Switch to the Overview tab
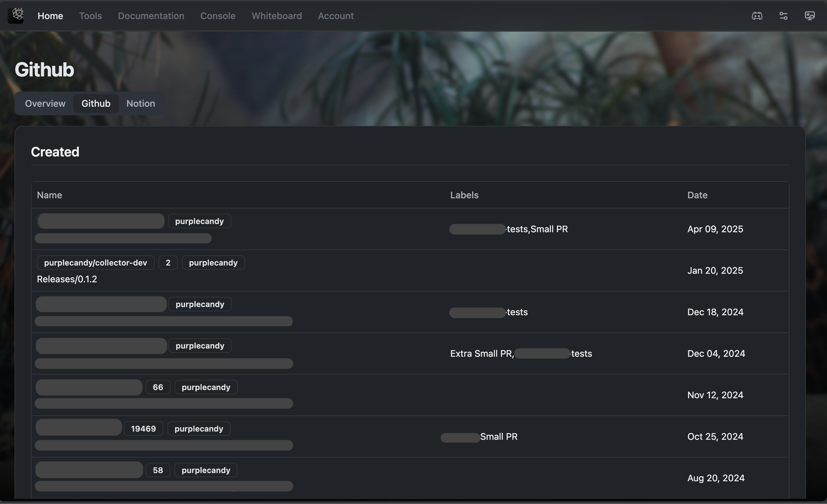The width and height of the screenshot is (827, 504). click(45, 103)
